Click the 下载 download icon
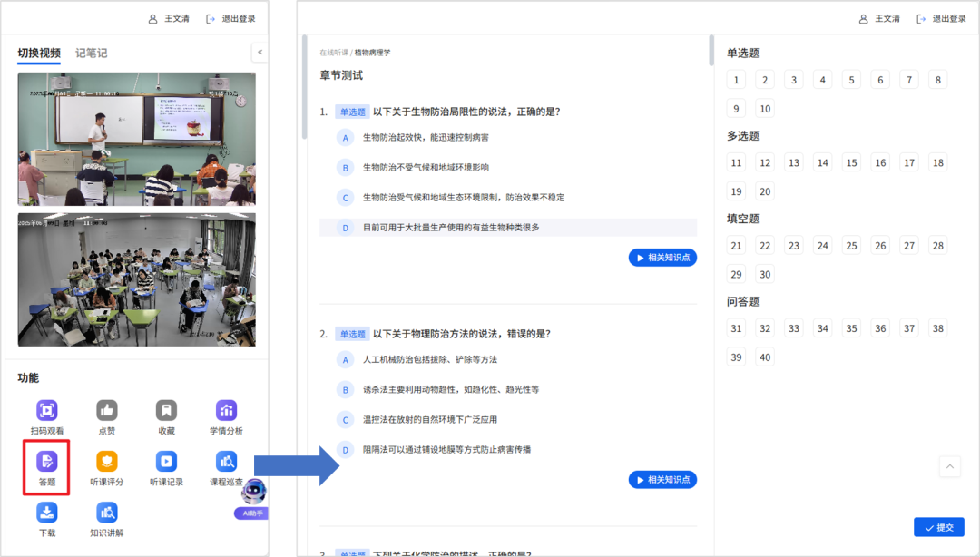This screenshot has width=980, height=557. (47, 513)
